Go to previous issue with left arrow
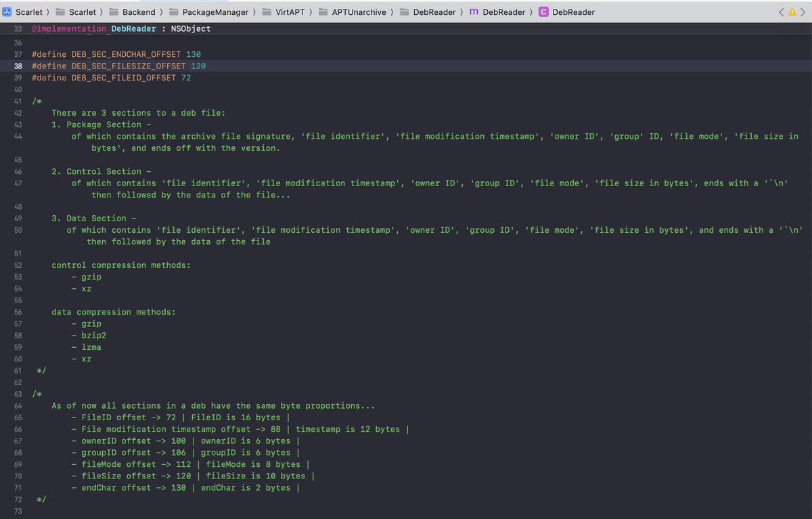Screen dimensions: 812x519 (x=782, y=12)
